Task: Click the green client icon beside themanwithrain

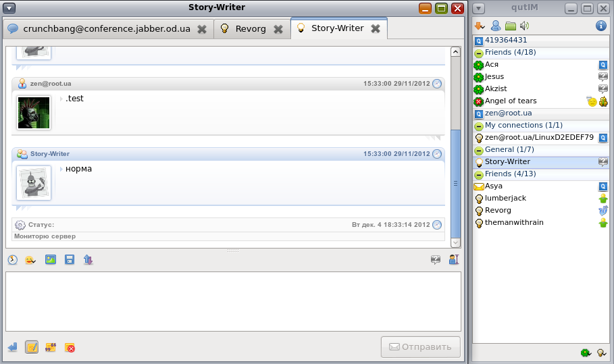Action: pos(603,223)
